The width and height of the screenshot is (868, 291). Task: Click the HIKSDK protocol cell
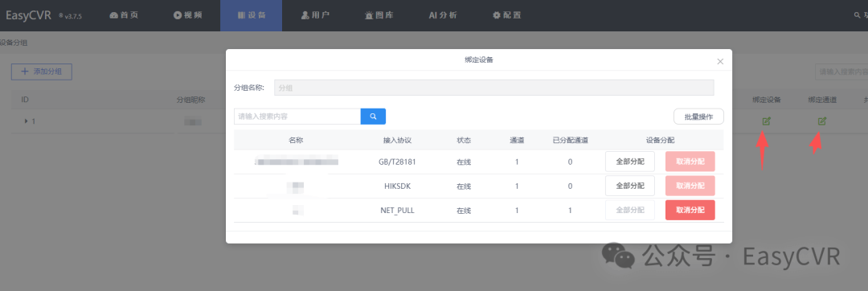click(x=397, y=186)
